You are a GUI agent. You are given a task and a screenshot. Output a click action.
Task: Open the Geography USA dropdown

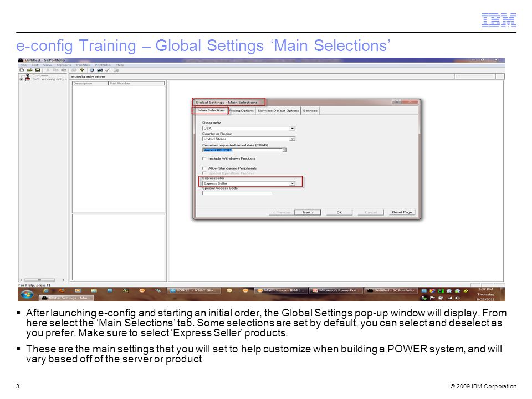tap(292, 128)
